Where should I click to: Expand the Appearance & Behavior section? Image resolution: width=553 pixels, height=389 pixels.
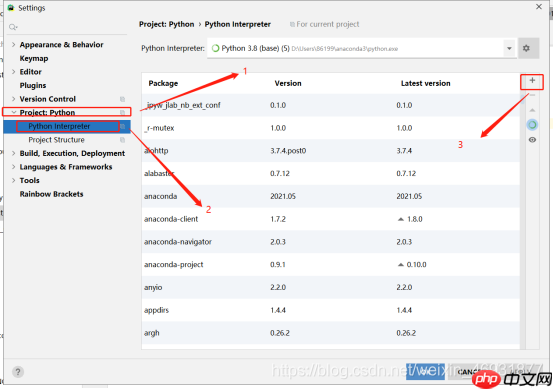coord(13,44)
